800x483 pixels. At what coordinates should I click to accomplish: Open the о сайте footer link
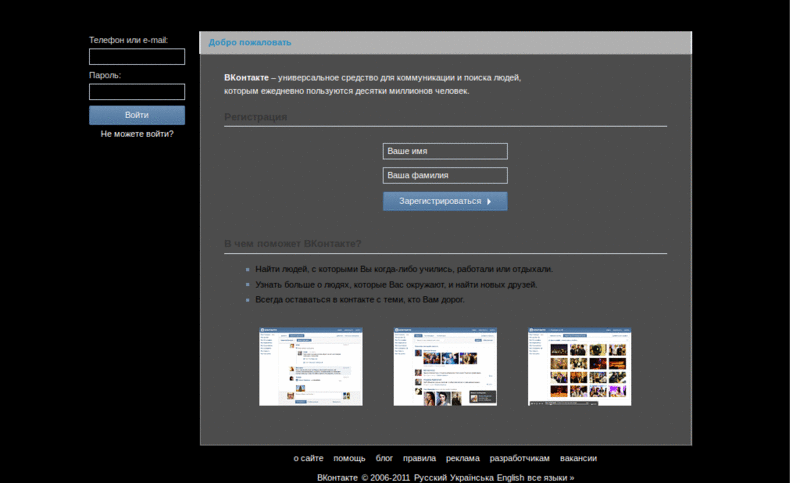pyautogui.click(x=308, y=458)
